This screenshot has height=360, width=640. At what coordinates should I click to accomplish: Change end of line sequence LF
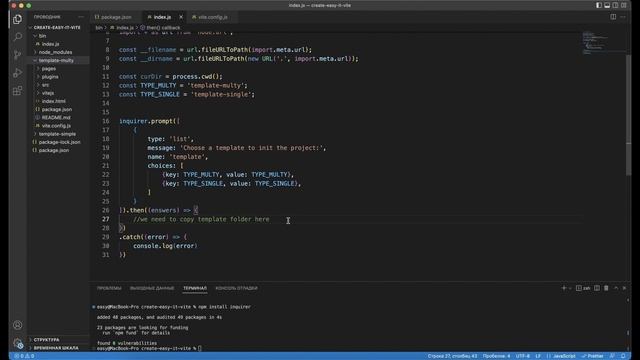(538, 356)
